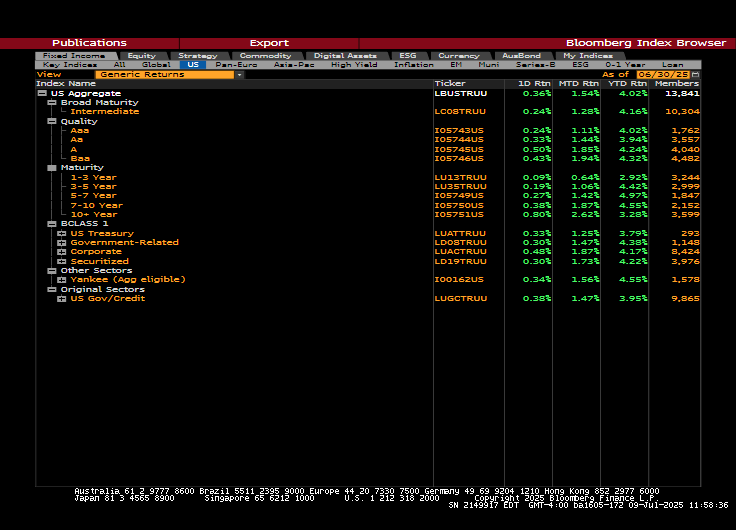Select the US sub-tab
Image resolution: width=736 pixels, height=530 pixels.
[193, 65]
